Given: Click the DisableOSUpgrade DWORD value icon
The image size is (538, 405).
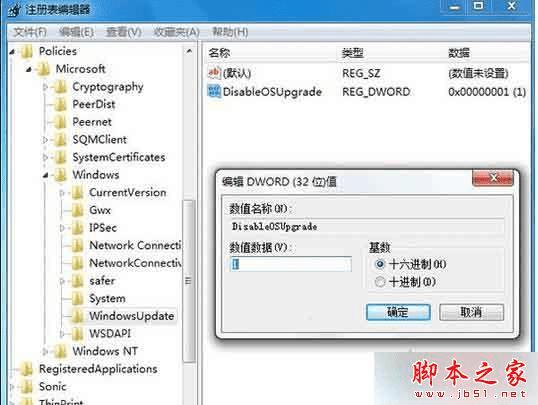Looking at the screenshot, I should tap(214, 91).
